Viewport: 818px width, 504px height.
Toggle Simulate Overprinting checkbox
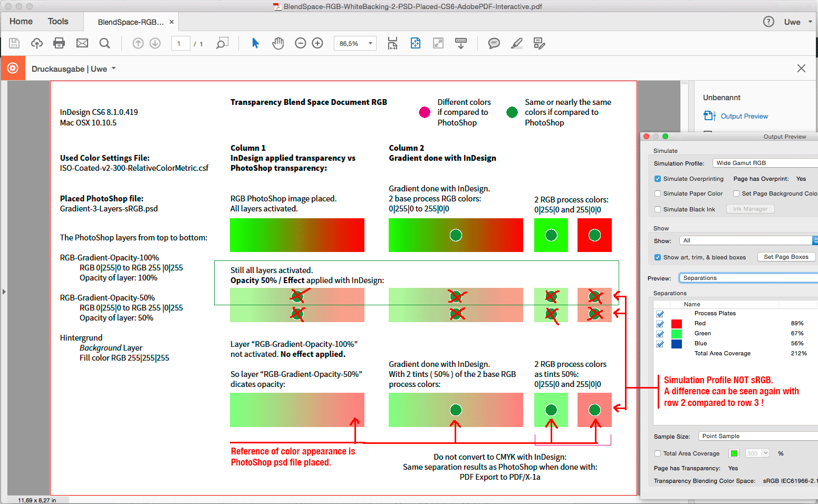point(658,179)
